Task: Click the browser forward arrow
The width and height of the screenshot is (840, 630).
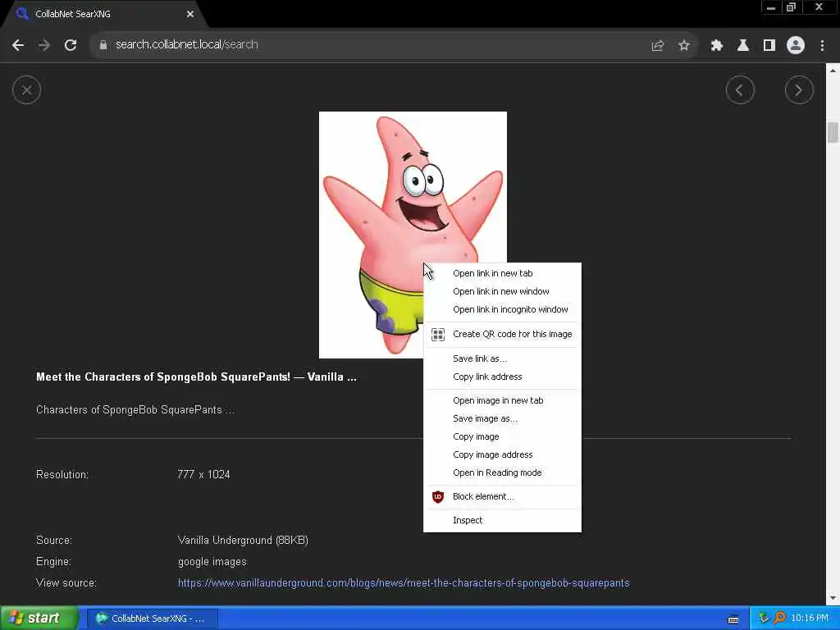Action: coord(44,45)
